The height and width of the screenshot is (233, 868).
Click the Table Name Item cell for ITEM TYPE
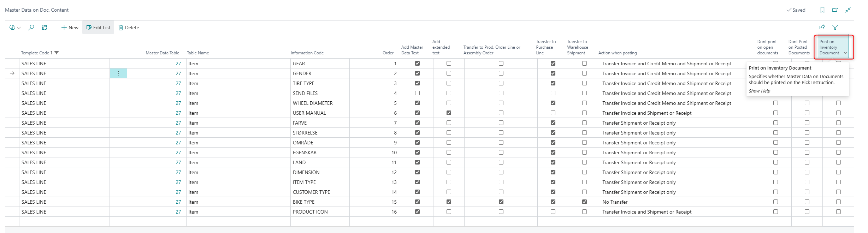tap(238, 182)
